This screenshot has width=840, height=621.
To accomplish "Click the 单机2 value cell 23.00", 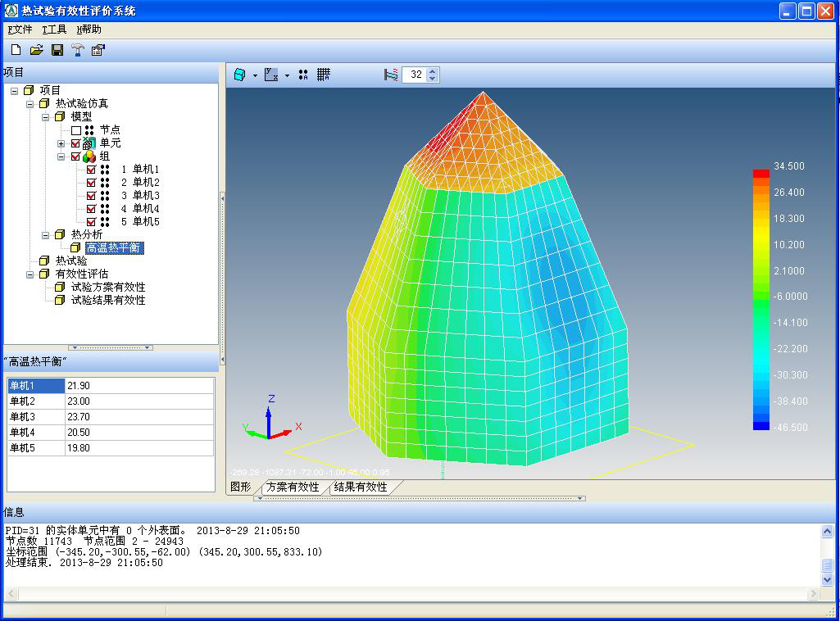I will point(138,401).
